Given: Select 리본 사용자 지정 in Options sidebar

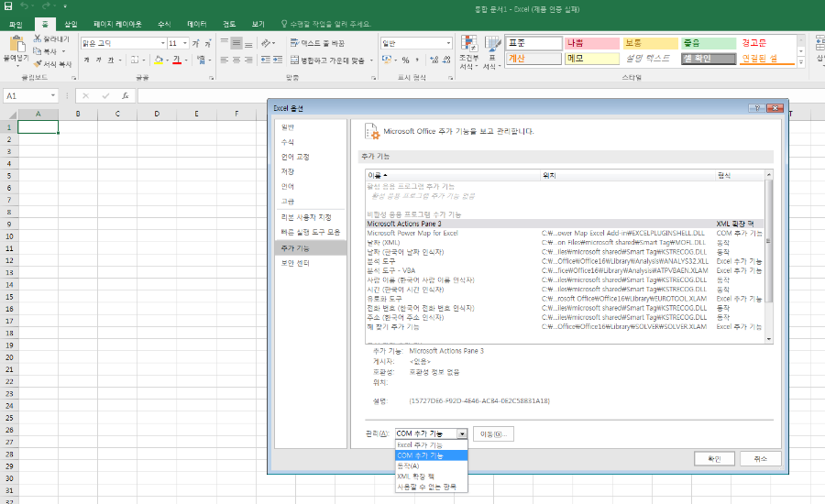Looking at the screenshot, I should [x=306, y=217].
